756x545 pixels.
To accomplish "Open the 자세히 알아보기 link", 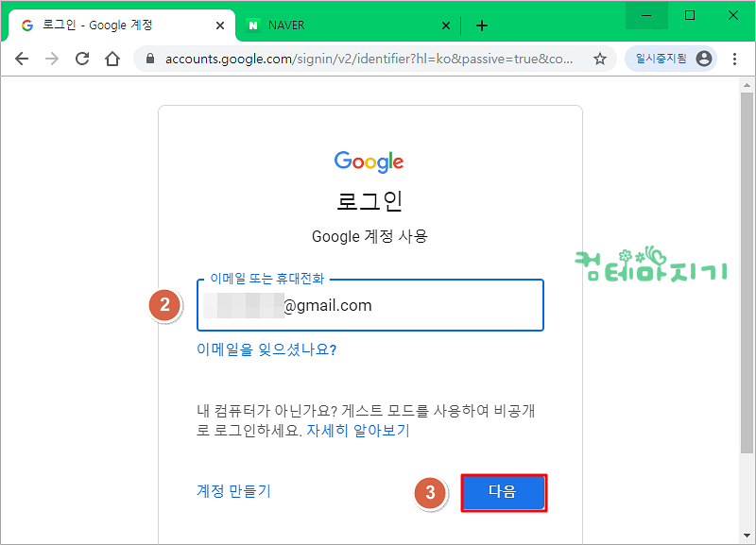I will click(358, 430).
